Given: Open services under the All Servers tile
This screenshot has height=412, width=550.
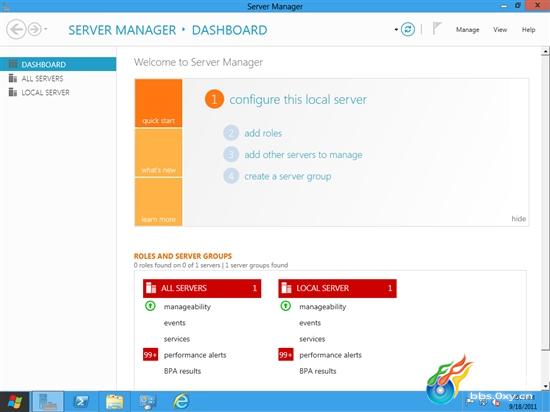Looking at the screenshot, I should [x=176, y=339].
